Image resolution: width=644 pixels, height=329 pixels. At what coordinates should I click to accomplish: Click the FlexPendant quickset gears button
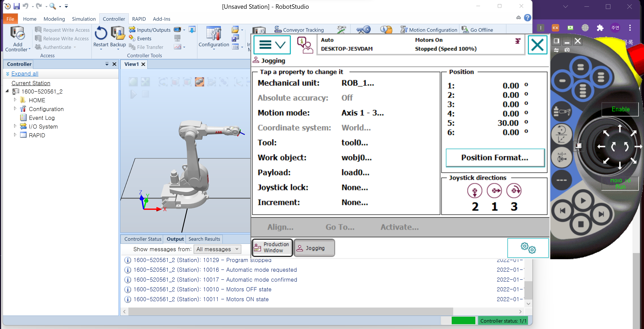click(x=528, y=248)
